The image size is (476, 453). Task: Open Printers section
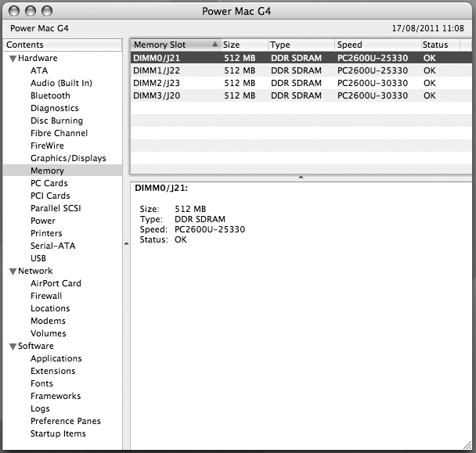46,233
